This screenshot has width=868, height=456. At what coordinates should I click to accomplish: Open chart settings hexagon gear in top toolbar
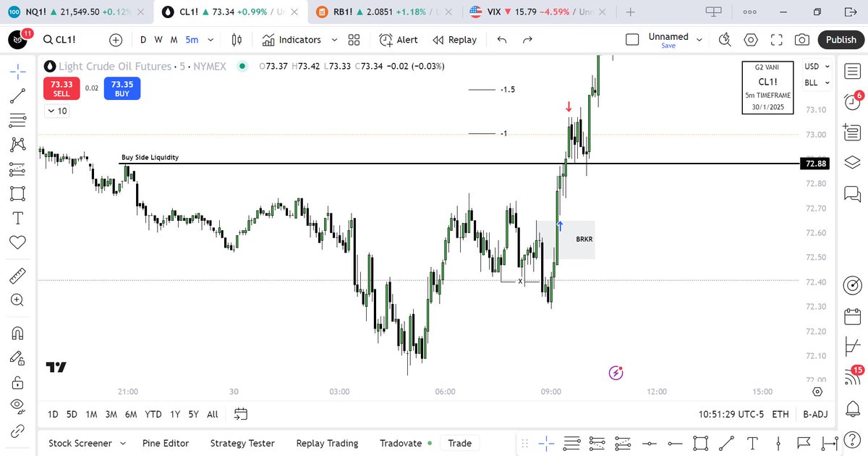[x=751, y=40]
